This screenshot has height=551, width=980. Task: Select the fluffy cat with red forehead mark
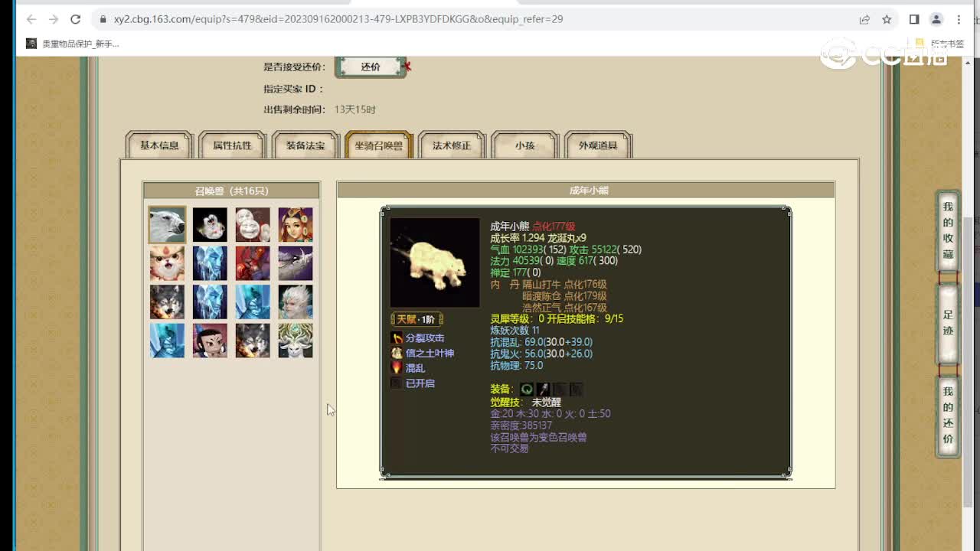[x=167, y=263]
